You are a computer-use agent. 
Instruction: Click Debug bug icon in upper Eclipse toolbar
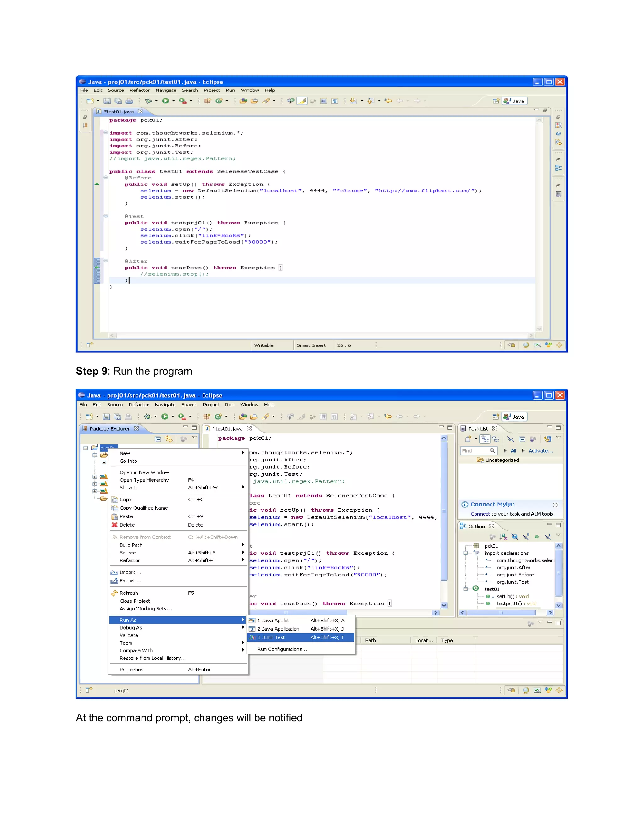pyautogui.click(x=148, y=101)
